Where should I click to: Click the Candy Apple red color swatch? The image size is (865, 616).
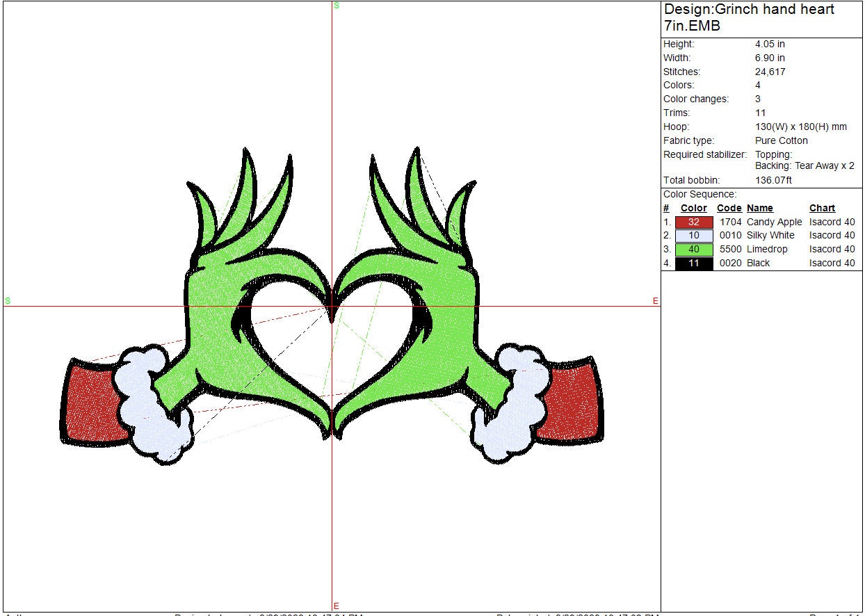tap(693, 222)
